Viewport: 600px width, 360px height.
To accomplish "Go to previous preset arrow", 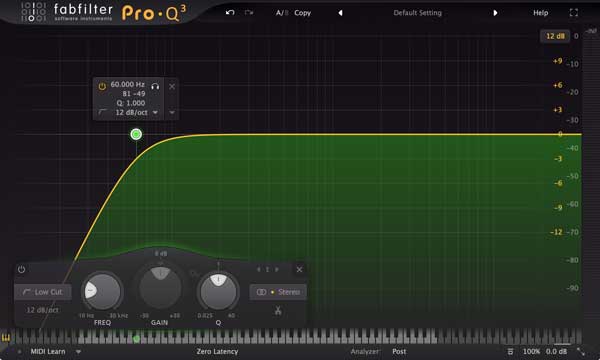I will point(340,13).
